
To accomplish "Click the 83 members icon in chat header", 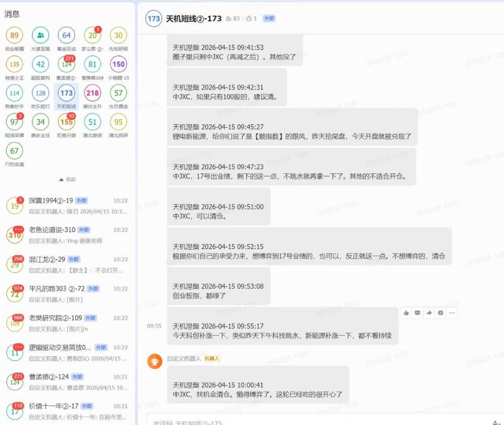I will [229, 18].
